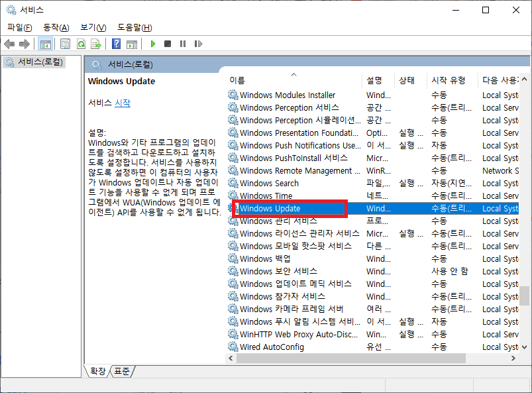The width and height of the screenshot is (532, 393).
Task: Click the Restart Service icon
Action: [x=199, y=44]
